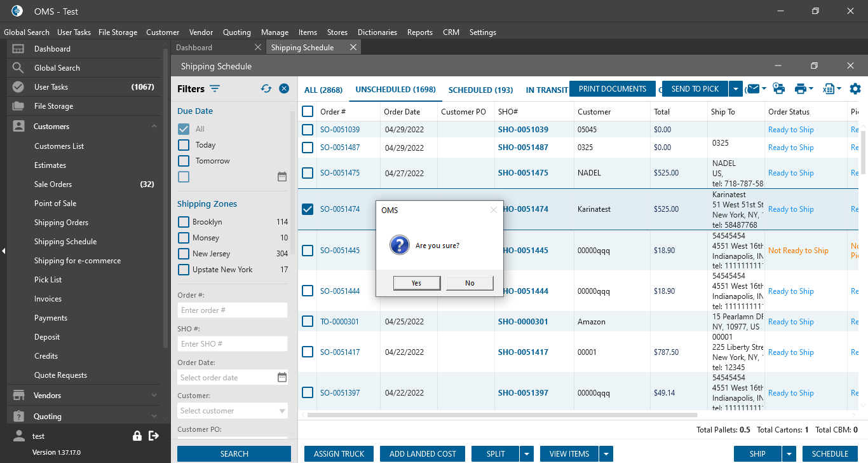Image resolution: width=868 pixels, height=463 pixels.
Task: Click the refresh filters icon
Action: click(266, 89)
